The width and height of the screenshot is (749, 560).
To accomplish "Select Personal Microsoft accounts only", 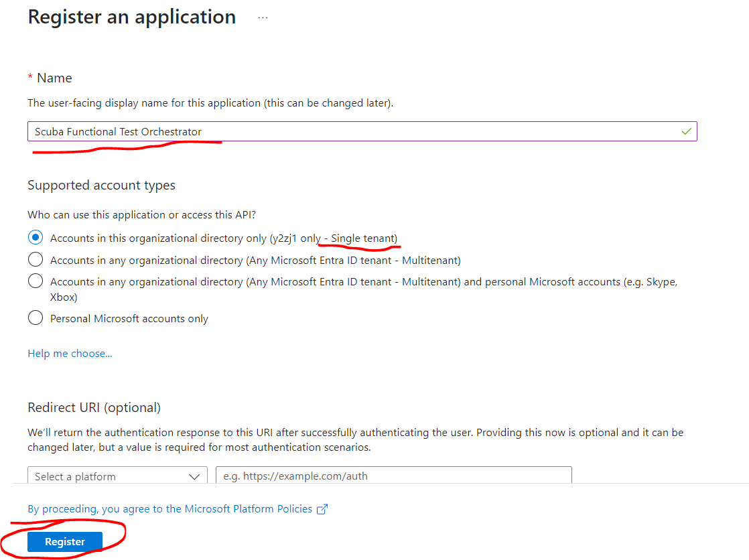I will click(35, 318).
